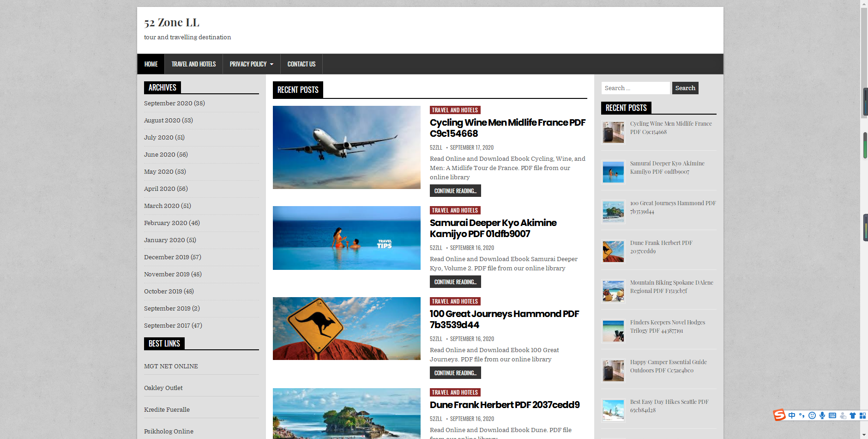Toggle Chinese punctuation mode in IME bar

coord(802,415)
